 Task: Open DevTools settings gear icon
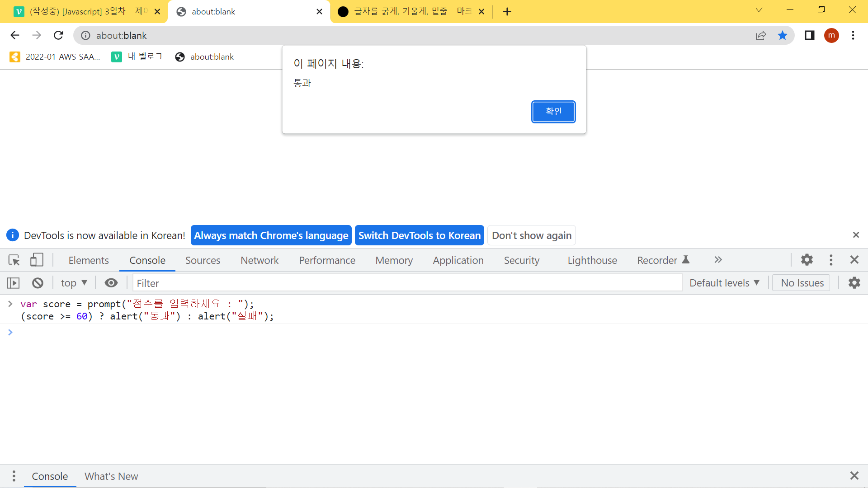click(807, 260)
